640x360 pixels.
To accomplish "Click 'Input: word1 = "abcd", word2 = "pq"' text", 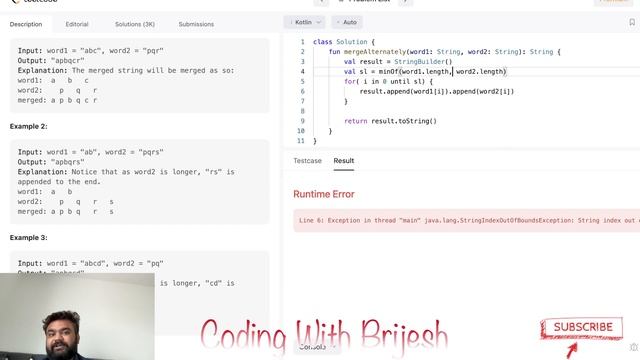I will point(91,263).
